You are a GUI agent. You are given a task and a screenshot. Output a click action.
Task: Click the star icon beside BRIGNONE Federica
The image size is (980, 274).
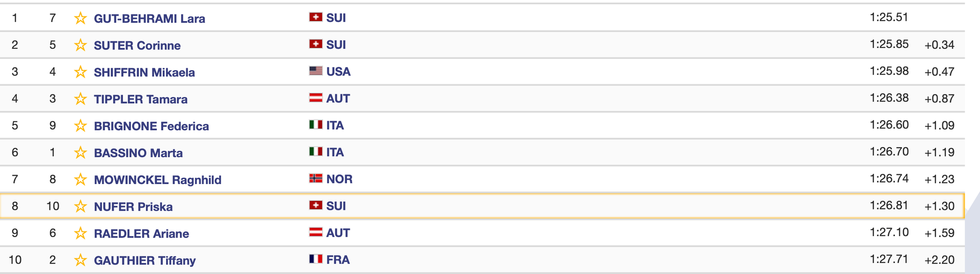coord(80,126)
